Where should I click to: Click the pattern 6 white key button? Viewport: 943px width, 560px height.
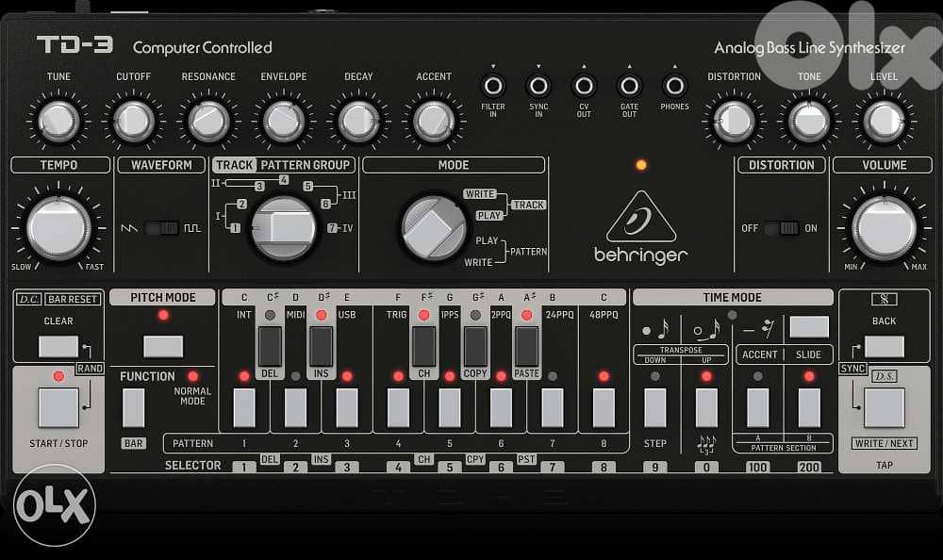(501, 408)
